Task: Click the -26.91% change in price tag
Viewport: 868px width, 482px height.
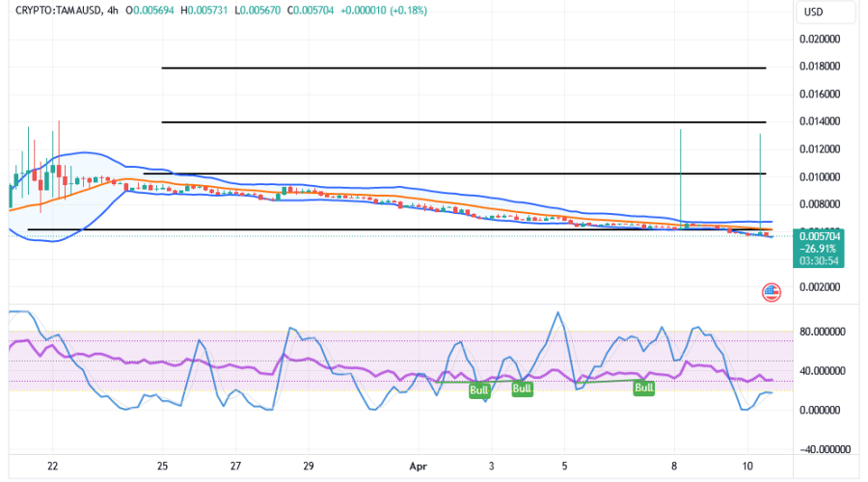Action: click(820, 249)
